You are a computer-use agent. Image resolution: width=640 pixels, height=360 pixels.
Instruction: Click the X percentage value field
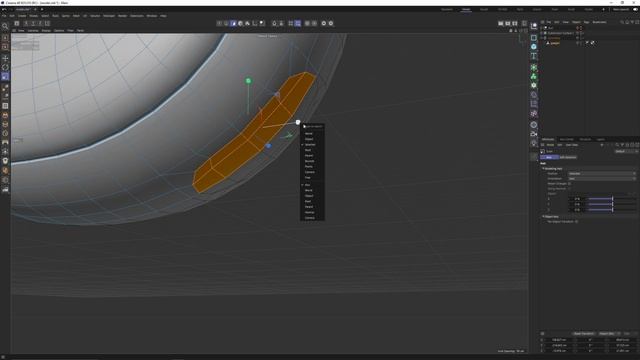point(576,199)
